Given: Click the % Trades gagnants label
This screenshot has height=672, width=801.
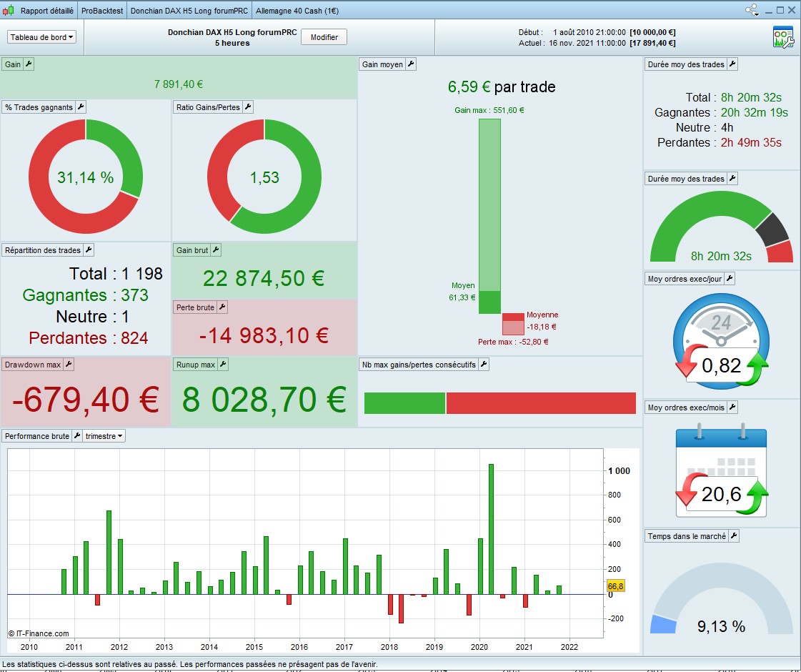Looking at the screenshot, I should point(39,107).
